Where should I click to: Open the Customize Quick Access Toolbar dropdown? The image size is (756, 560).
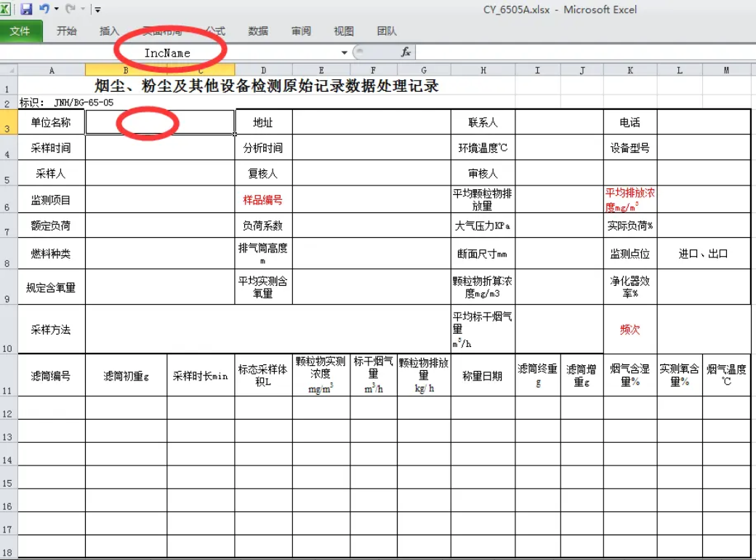click(x=96, y=7)
